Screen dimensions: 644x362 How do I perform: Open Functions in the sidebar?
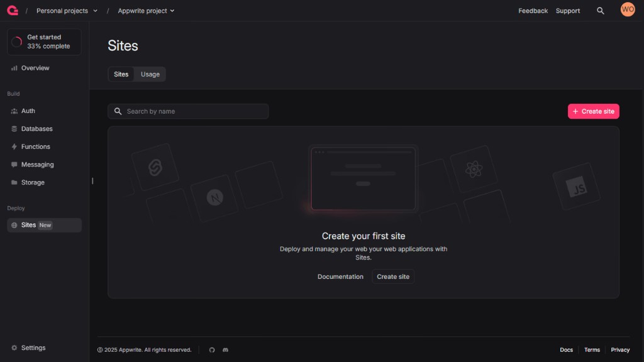[45, 146]
